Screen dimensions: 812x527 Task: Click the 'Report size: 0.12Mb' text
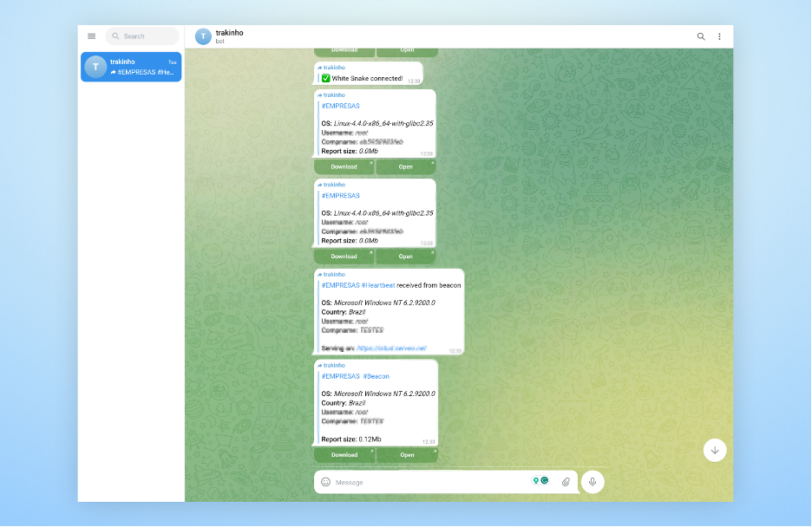(351, 439)
